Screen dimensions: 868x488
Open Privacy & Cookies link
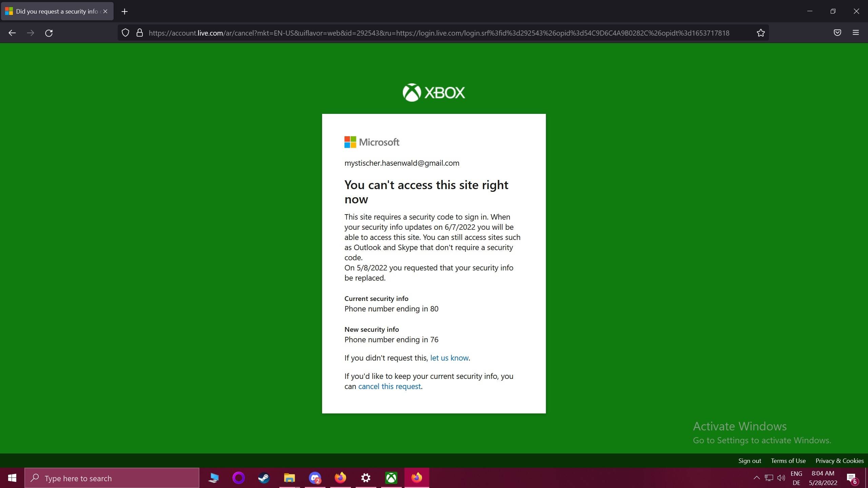[839, 461]
